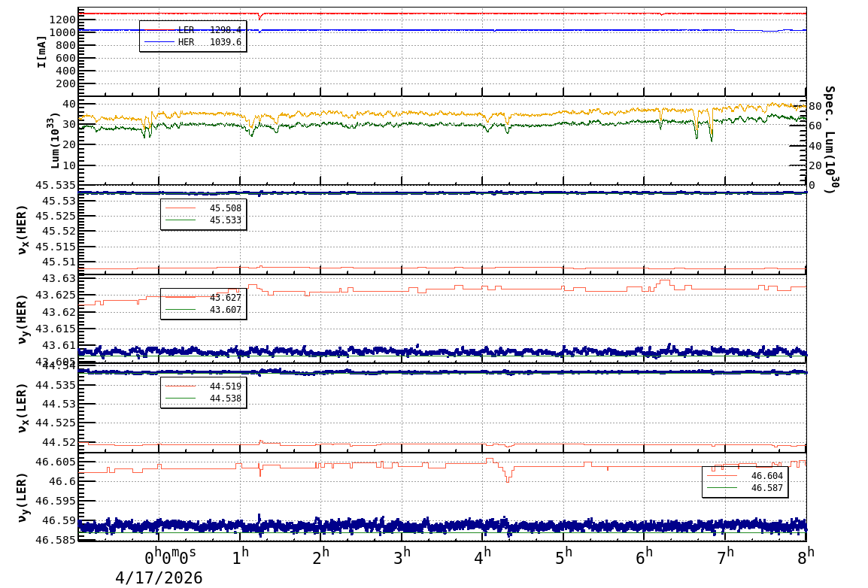Select the 46.587 legend entry
The width and height of the screenshot is (868, 588).
pyautogui.click(x=766, y=488)
